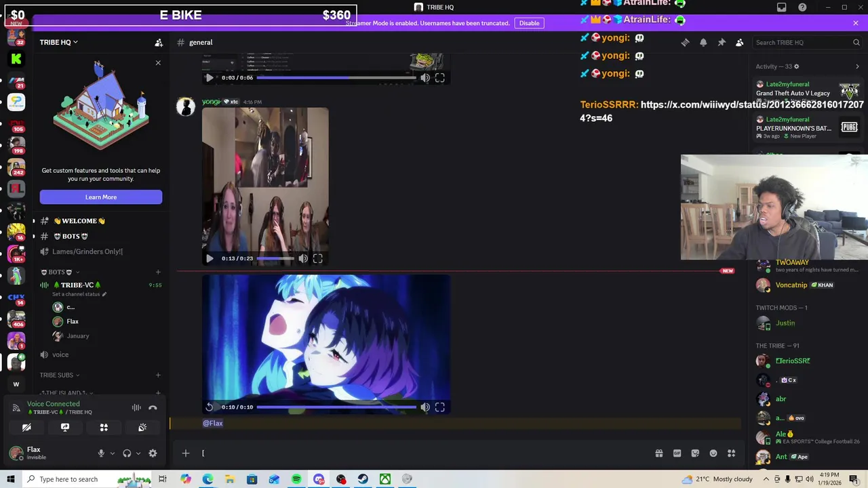Join the TRIBE-VC voice channel
Image resolution: width=868 pixels, height=488 pixels.
[77, 285]
